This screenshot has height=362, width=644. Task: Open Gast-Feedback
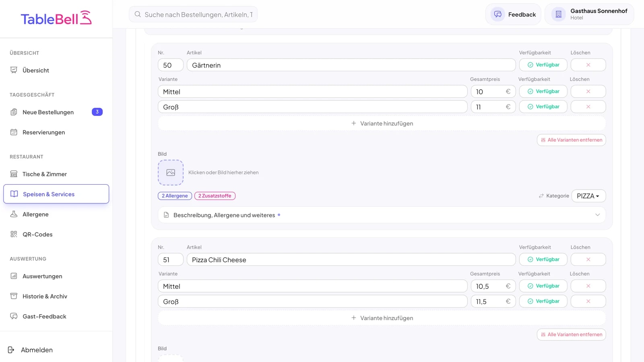point(56,317)
